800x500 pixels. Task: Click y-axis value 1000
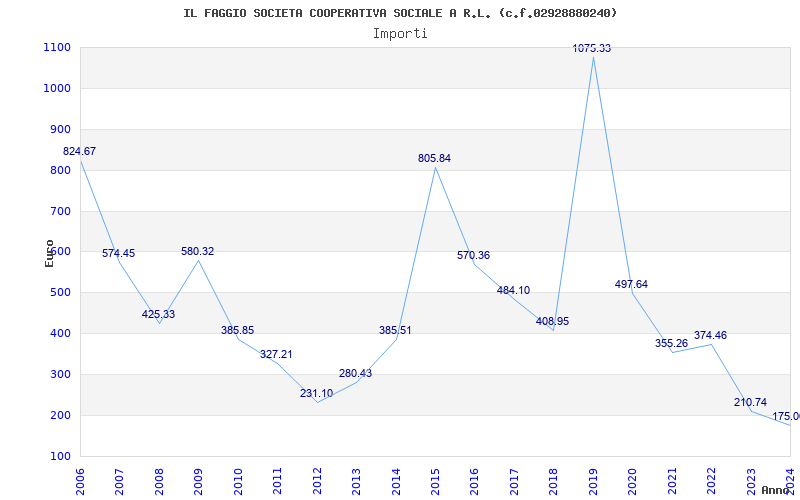[58, 89]
